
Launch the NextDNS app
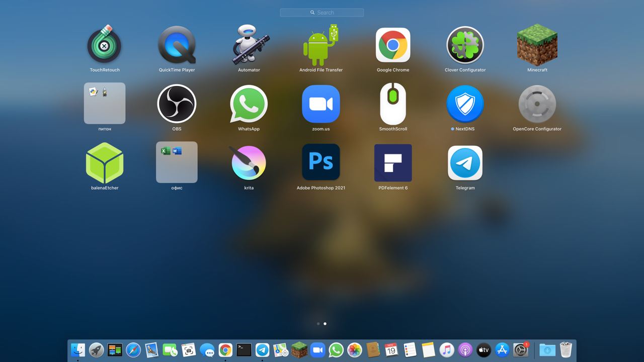(x=465, y=104)
